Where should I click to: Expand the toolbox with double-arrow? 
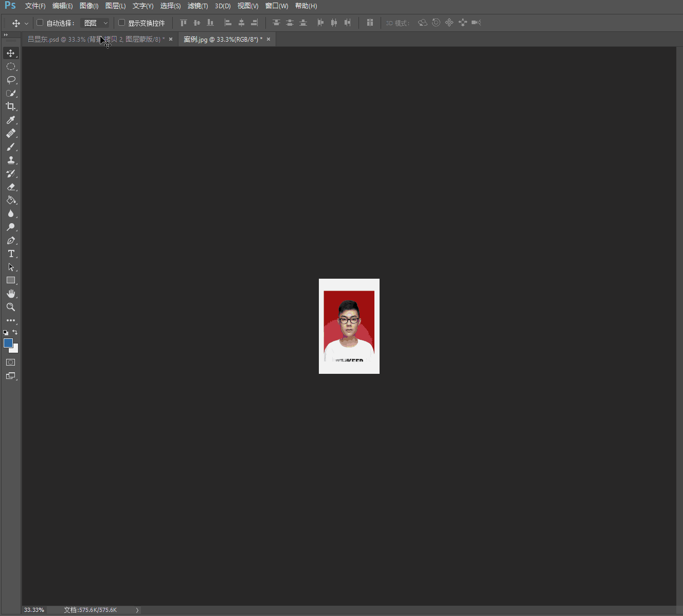tap(6, 35)
